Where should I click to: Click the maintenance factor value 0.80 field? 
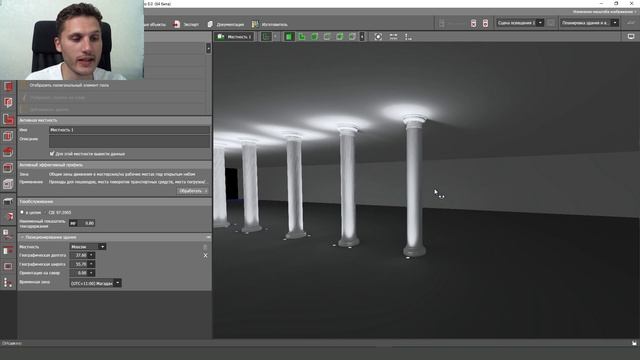(x=87, y=223)
